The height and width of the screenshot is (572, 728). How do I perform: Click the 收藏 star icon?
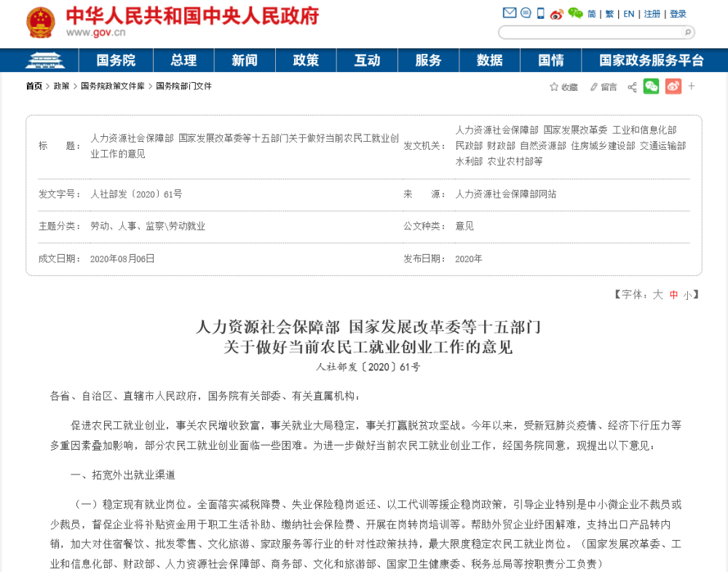coord(554,87)
